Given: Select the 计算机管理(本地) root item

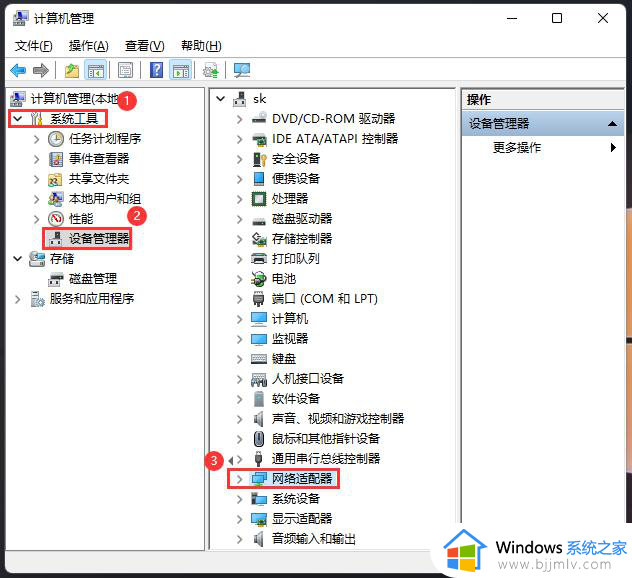Looking at the screenshot, I should tap(75, 99).
